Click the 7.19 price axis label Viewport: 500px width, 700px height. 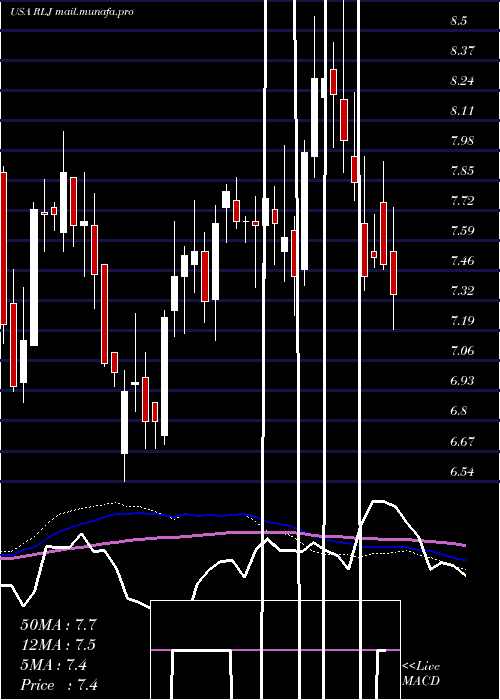pyautogui.click(x=462, y=321)
